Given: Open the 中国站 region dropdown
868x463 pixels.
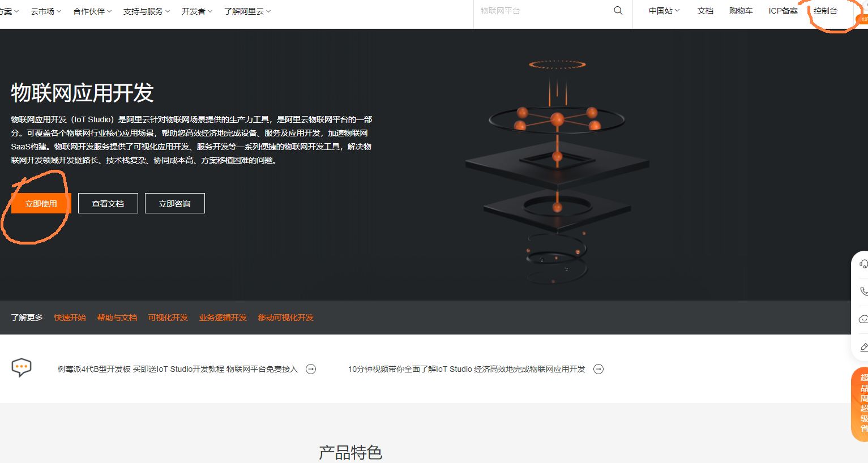Looking at the screenshot, I should coord(664,11).
